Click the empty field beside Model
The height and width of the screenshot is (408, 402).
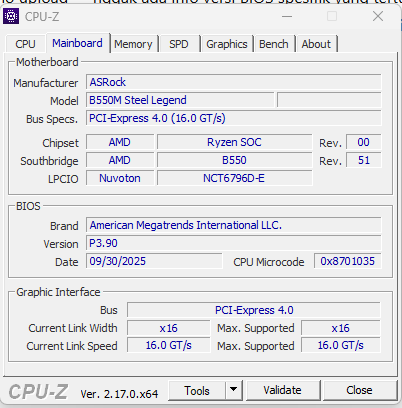(329, 100)
